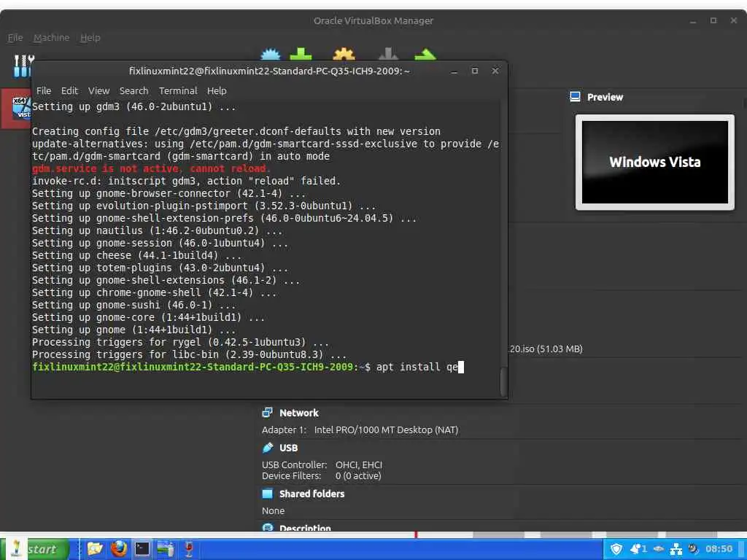Click the '.iso (51.03 MB)' storage text

click(546, 349)
